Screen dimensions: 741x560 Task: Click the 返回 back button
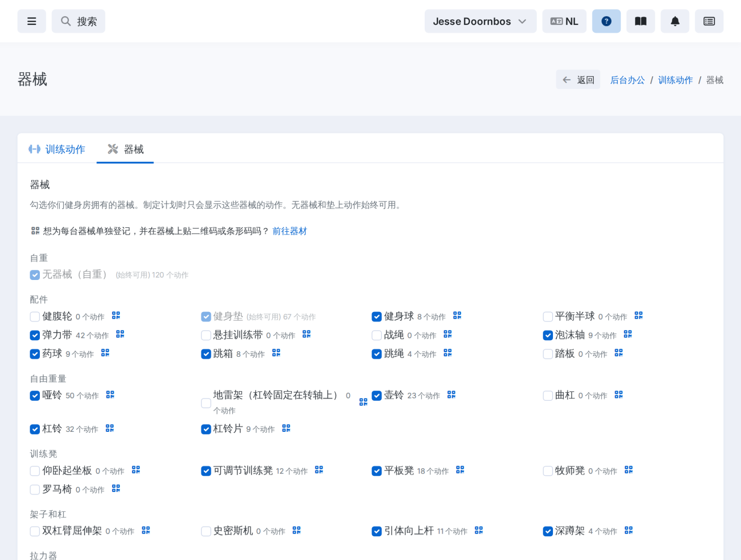[x=578, y=80]
